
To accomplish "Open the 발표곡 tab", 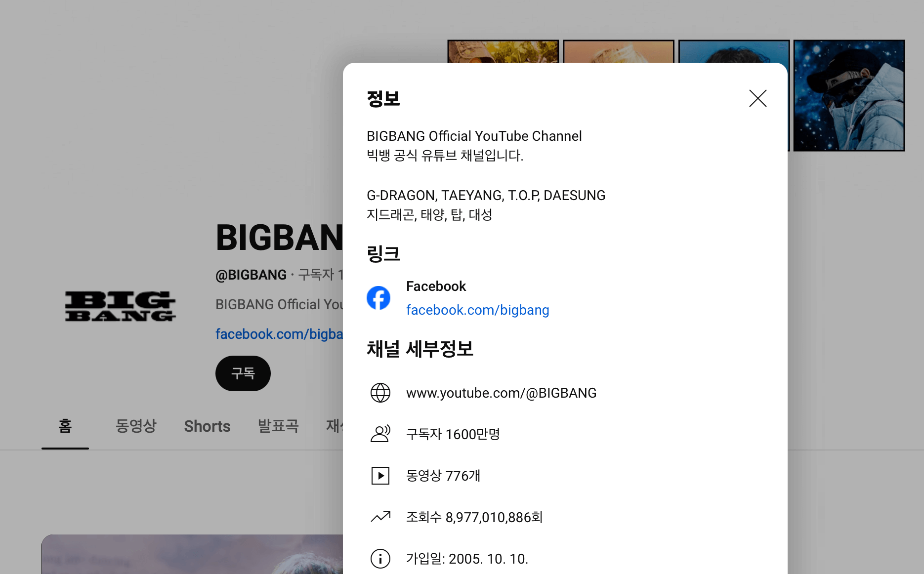I will tap(278, 426).
